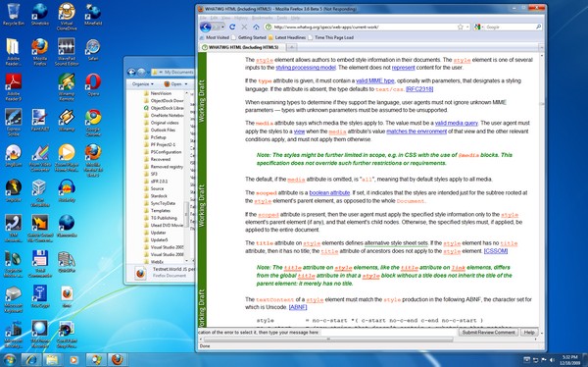
Task: Click the Help button in review bar
Action: click(x=529, y=333)
